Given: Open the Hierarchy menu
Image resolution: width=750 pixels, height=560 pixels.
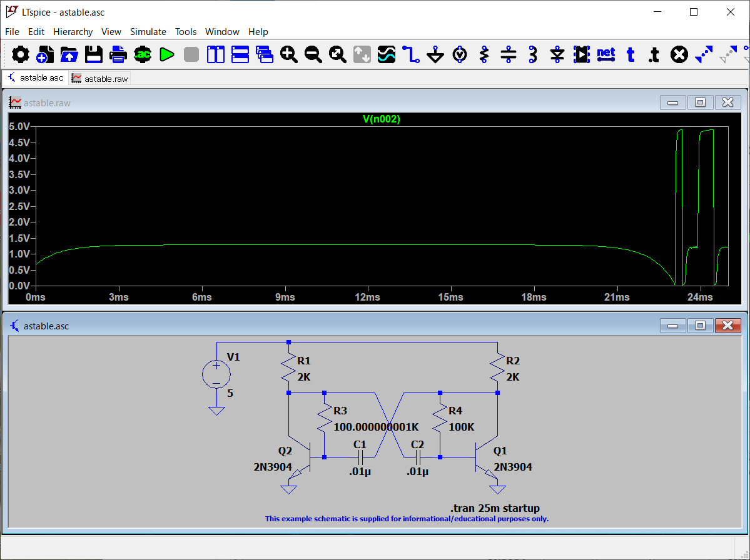Looking at the screenshot, I should 73,32.
